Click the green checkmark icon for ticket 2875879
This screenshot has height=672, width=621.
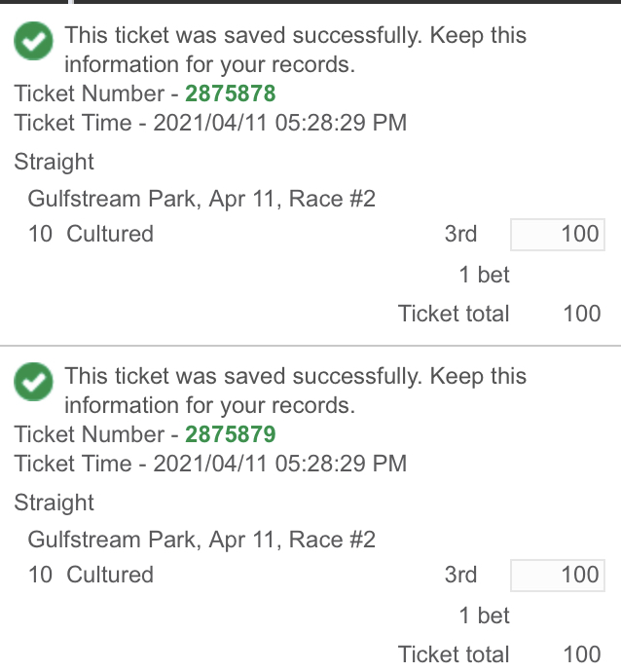tap(34, 383)
